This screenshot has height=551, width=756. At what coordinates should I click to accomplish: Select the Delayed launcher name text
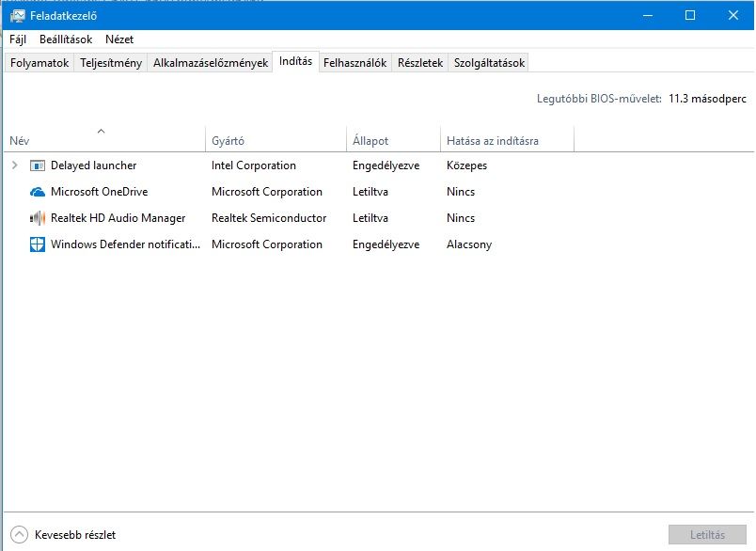93,165
